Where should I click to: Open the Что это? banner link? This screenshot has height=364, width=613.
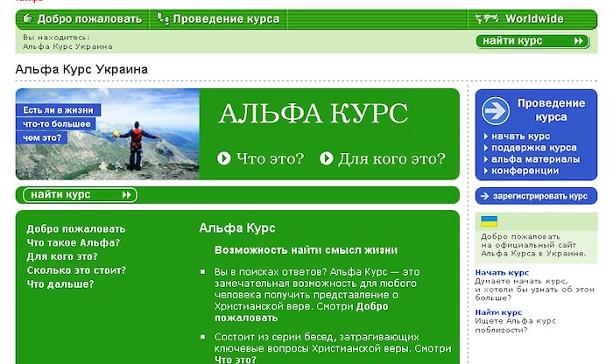point(270,158)
